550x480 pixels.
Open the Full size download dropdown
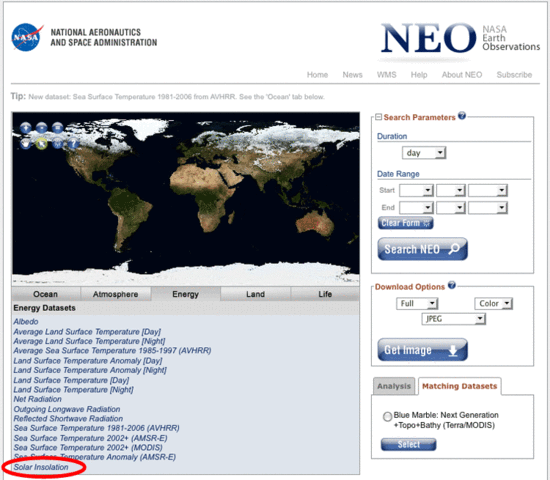pyautogui.click(x=417, y=304)
